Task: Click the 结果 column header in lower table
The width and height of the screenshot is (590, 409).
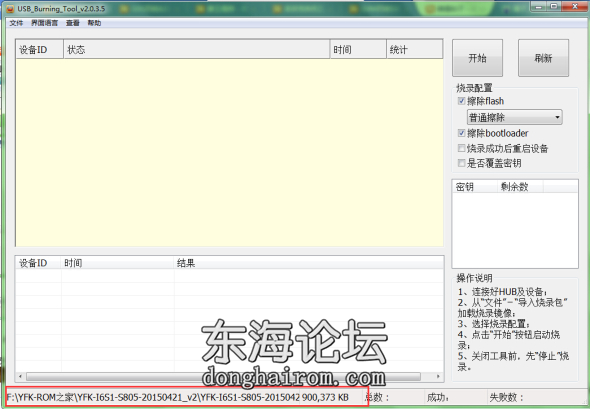Action: click(x=309, y=263)
